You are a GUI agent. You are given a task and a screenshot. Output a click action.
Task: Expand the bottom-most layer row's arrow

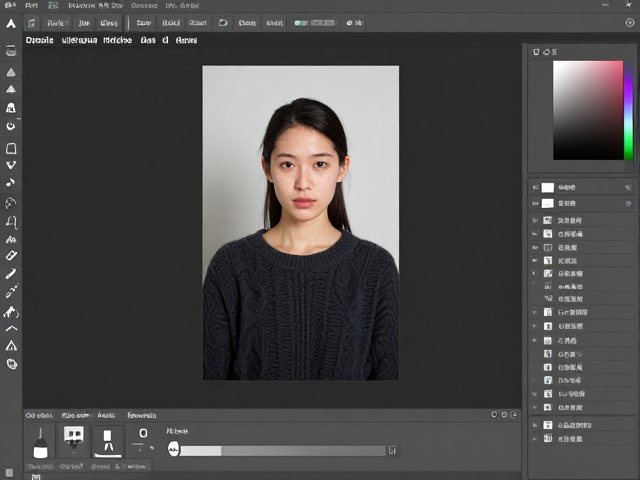[x=535, y=439]
